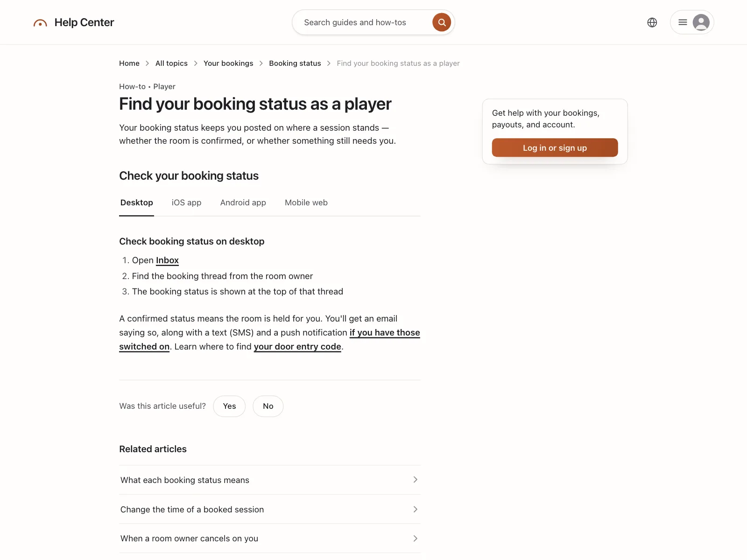This screenshot has height=560, width=747.
Task: Click the 'Check your booking status' heading
Action: tap(189, 176)
